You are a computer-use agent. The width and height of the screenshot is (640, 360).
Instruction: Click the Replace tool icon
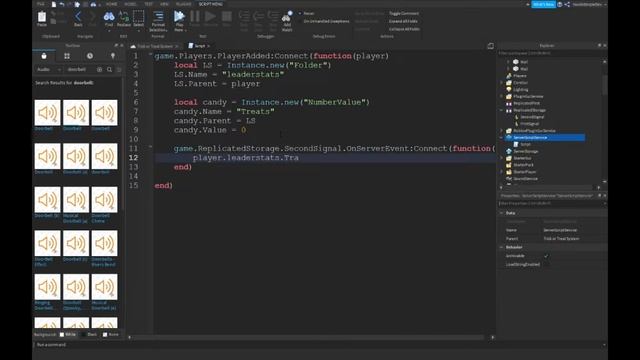(124, 17)
